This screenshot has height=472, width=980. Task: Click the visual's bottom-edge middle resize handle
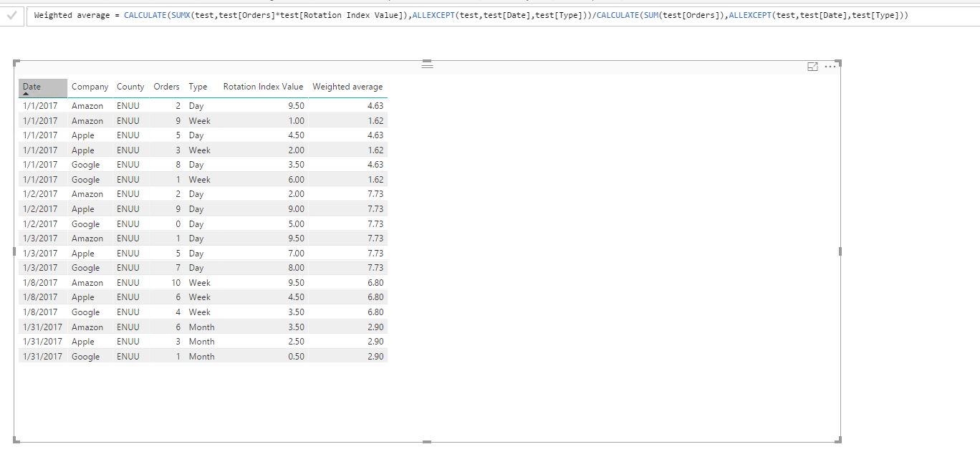point(427,441)
